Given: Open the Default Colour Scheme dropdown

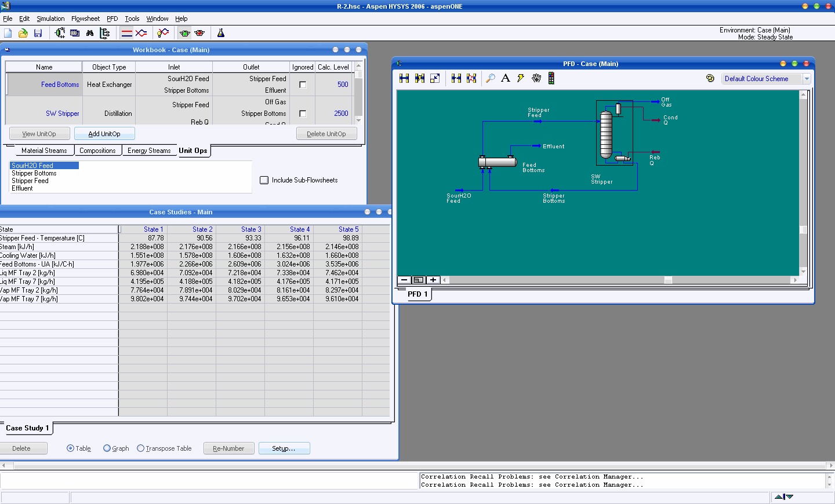Looking at the screenshot, I should tap(807, 79).
